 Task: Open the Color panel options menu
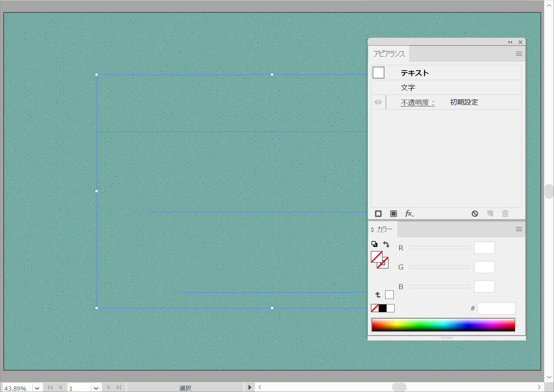point(519,229)
